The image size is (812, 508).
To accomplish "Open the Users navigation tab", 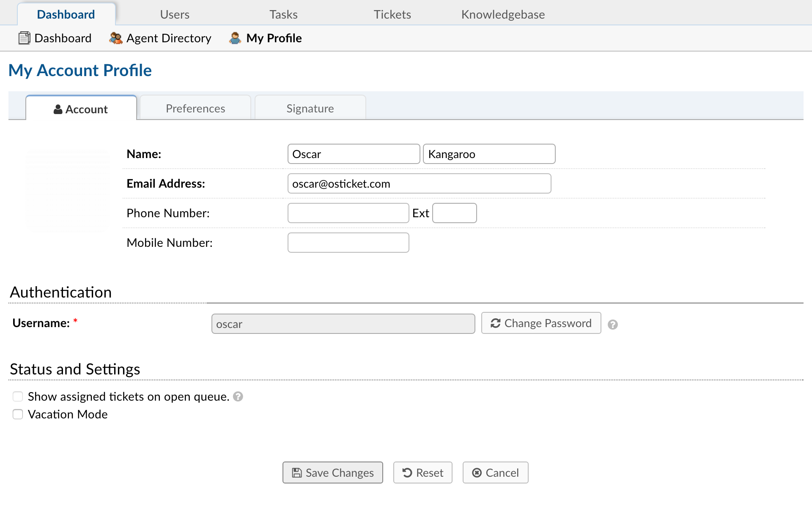I will coord(175,14).
